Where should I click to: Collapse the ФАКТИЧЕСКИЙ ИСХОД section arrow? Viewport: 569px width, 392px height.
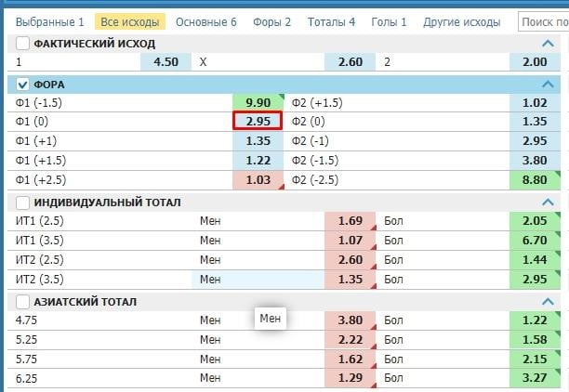click(548, 44)
